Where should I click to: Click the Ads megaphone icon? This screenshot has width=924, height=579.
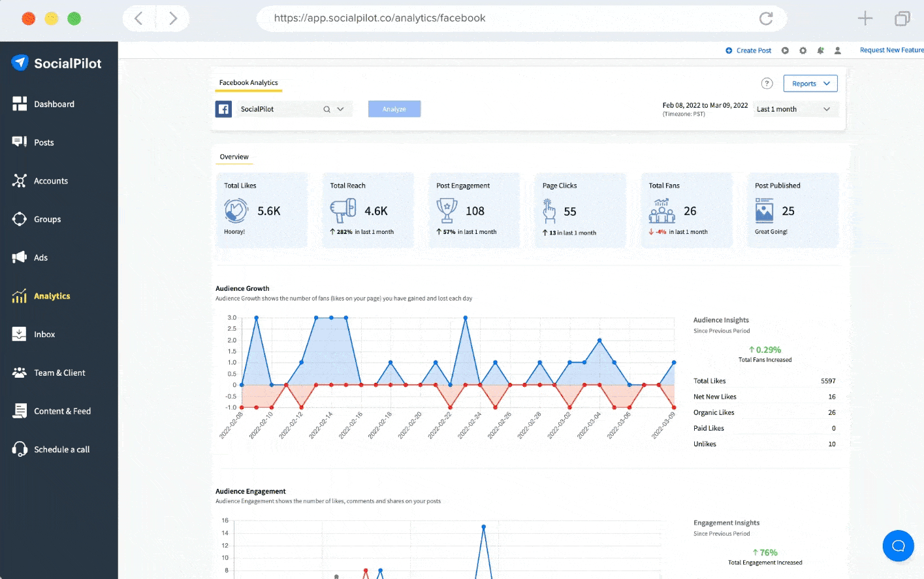(x=20, y=257)
